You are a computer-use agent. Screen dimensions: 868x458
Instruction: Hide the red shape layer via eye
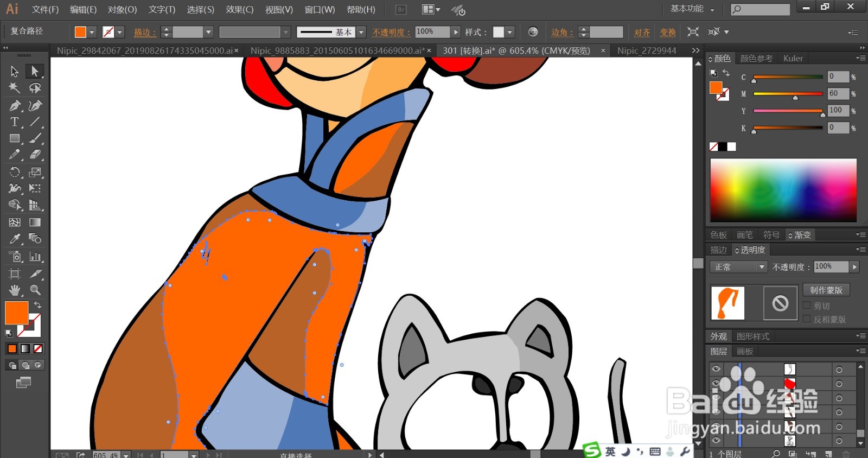pyautogui.click(x=716, y=384)
